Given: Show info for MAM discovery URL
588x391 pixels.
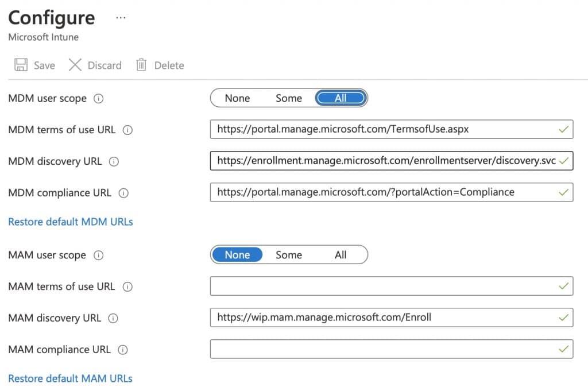Looking at the screenshot, I should click(x=113, y=318).
